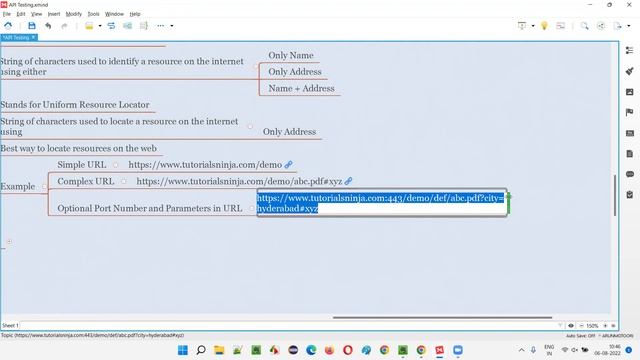Follow the hyperlink icon beside the Complex URL
640x360 pixels.
348,181
